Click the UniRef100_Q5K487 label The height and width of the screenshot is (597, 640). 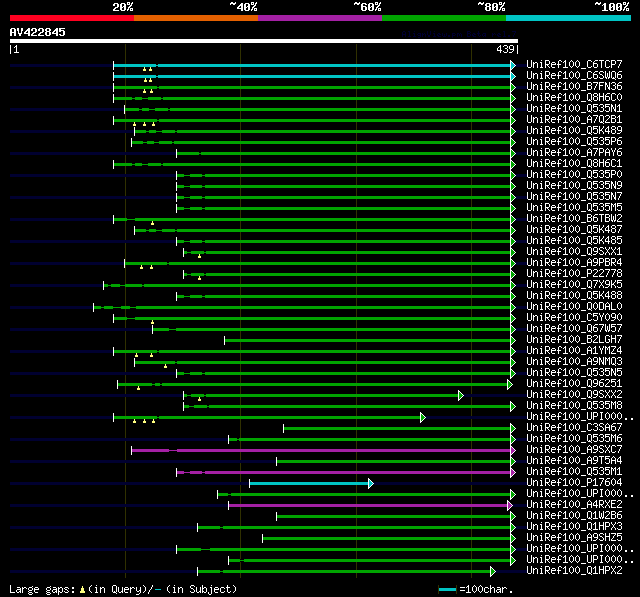click(x=574, y=230)
